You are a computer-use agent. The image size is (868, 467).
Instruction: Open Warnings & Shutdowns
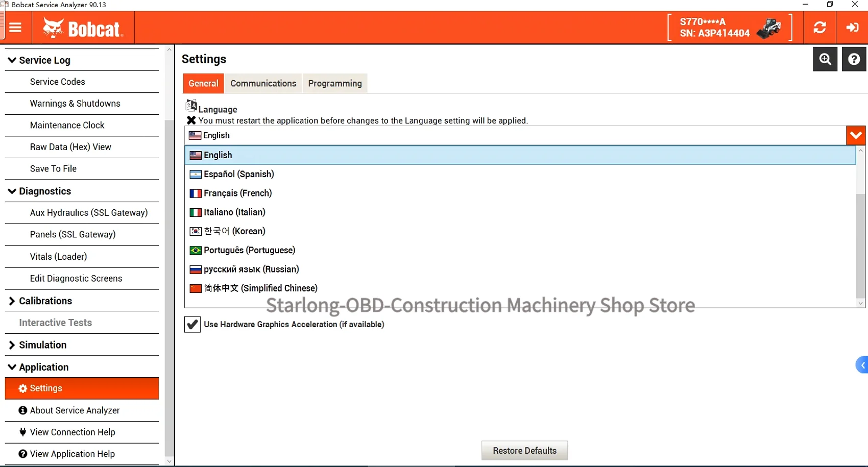pos(82,104)
